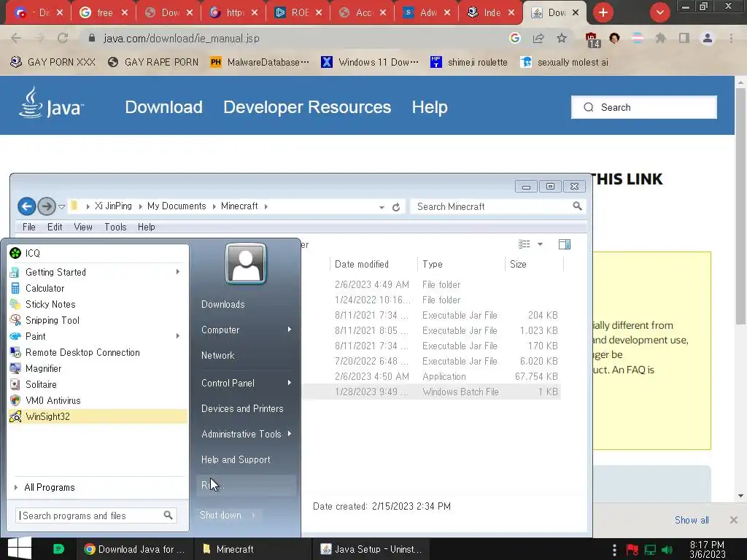Image resolution: width=747 pixels, height=560 pixels.
Task: Open Devices and Printers
Action: [x=242, y=408]
